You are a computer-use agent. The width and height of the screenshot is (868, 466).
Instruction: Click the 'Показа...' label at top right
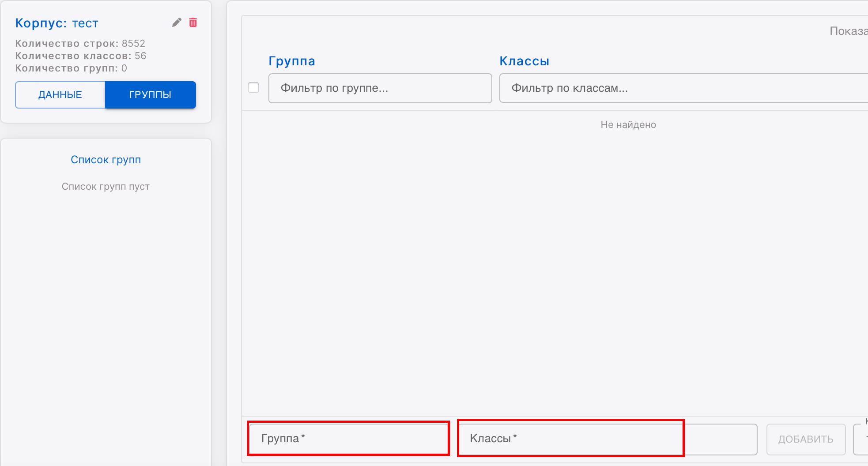848,31
